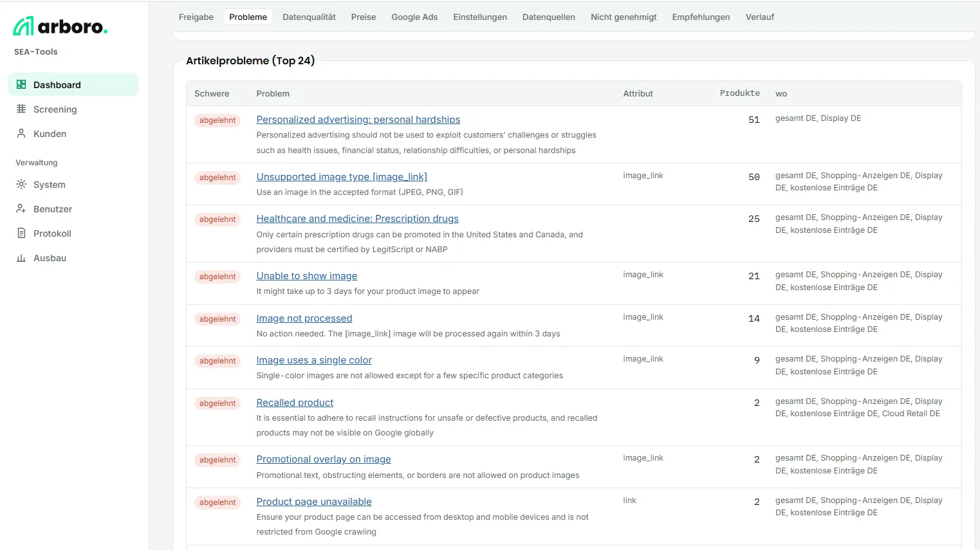
Task: Show the Verlauf tab
Action: point(760,17)
